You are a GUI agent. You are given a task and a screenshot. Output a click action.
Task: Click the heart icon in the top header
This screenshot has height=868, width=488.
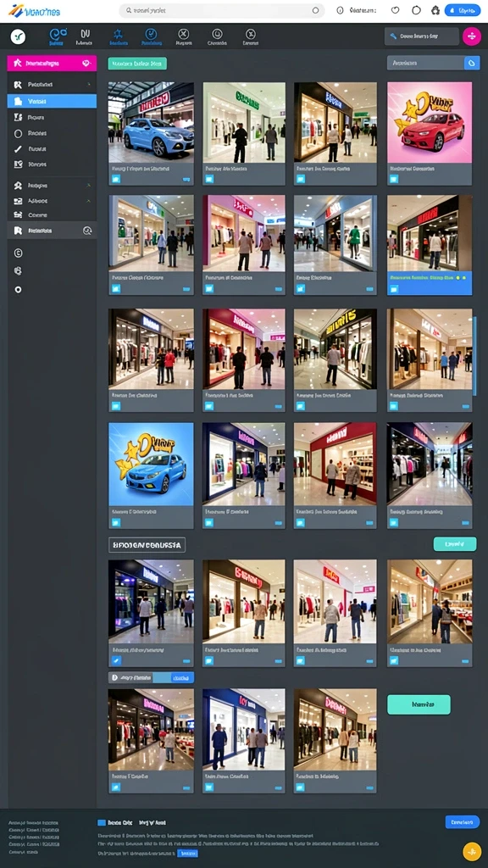[x=395, y=10]
